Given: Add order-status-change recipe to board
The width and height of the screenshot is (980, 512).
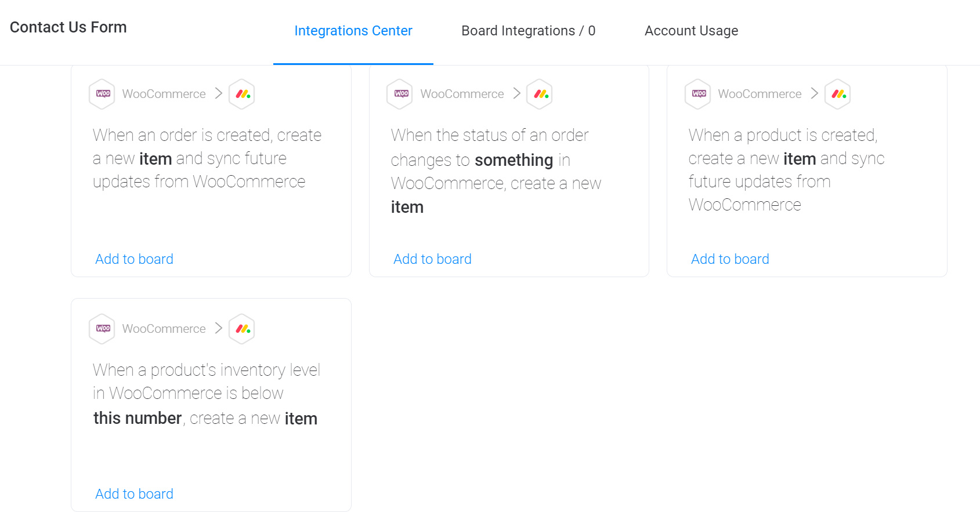Looking at the screenshot, I should coord(432,259).
